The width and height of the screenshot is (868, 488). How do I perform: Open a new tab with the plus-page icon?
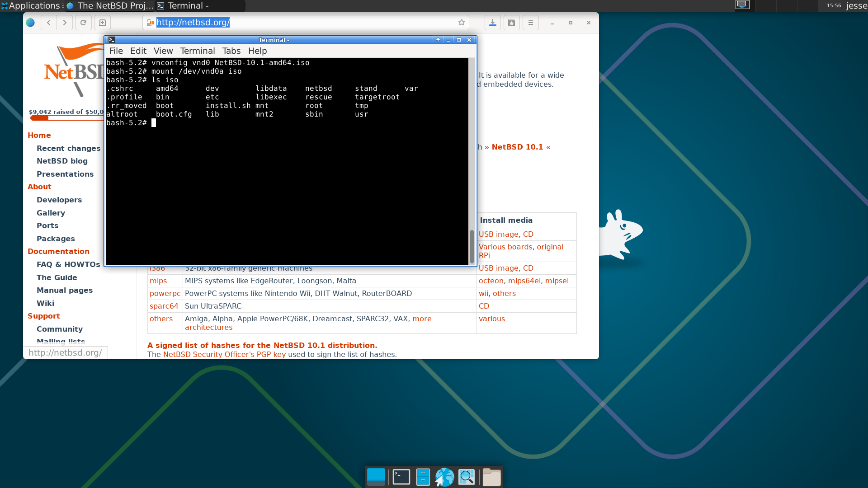tap(103, 23)
